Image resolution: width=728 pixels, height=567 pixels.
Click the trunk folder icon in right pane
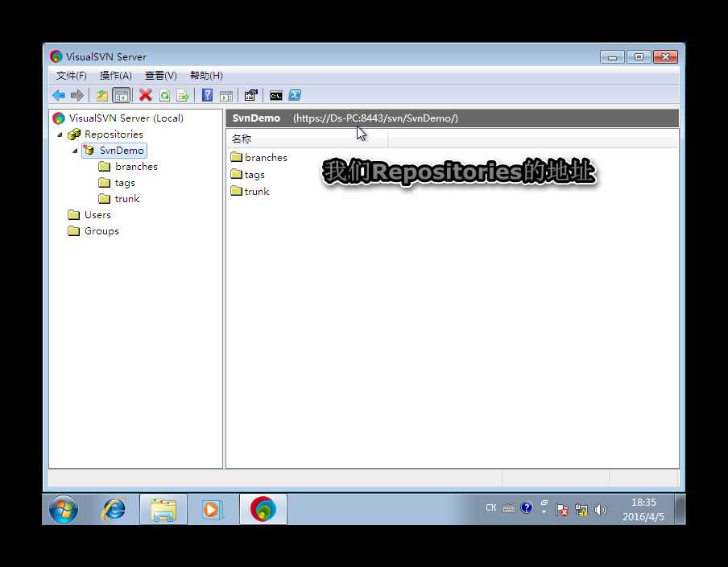[x=236, y=191]
